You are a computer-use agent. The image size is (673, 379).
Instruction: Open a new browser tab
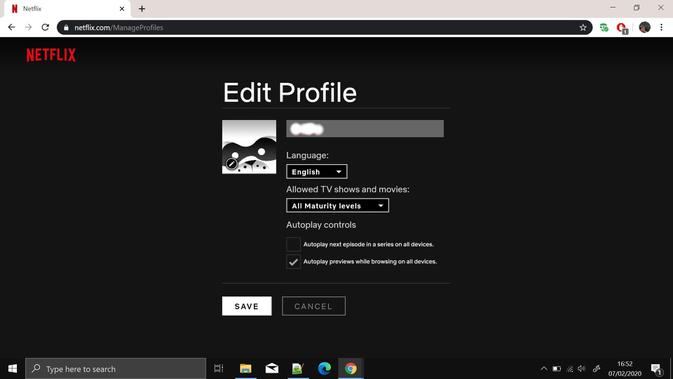(142, 9)
